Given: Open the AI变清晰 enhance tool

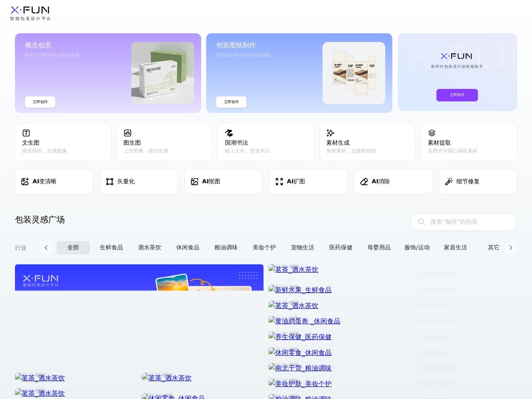Looking at the screenshot, I should pyautogui.click(x=54, y=182).
